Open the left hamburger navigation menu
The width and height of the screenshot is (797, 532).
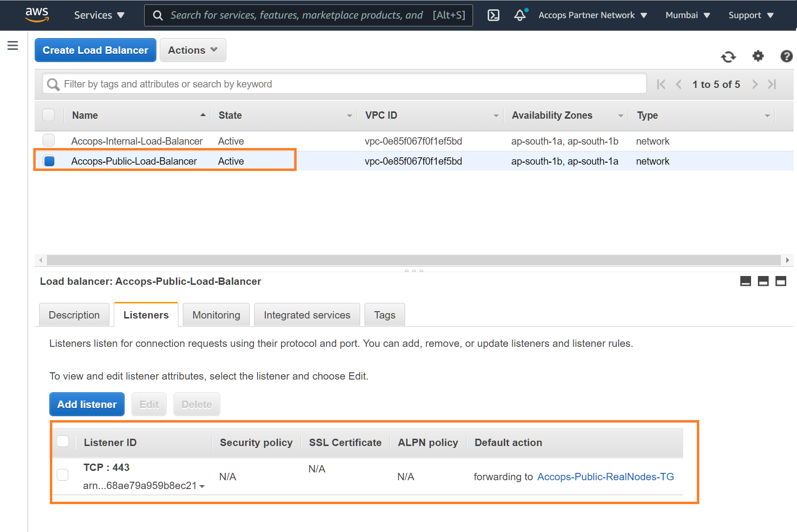pyautogui.click(x=13, y=45)
